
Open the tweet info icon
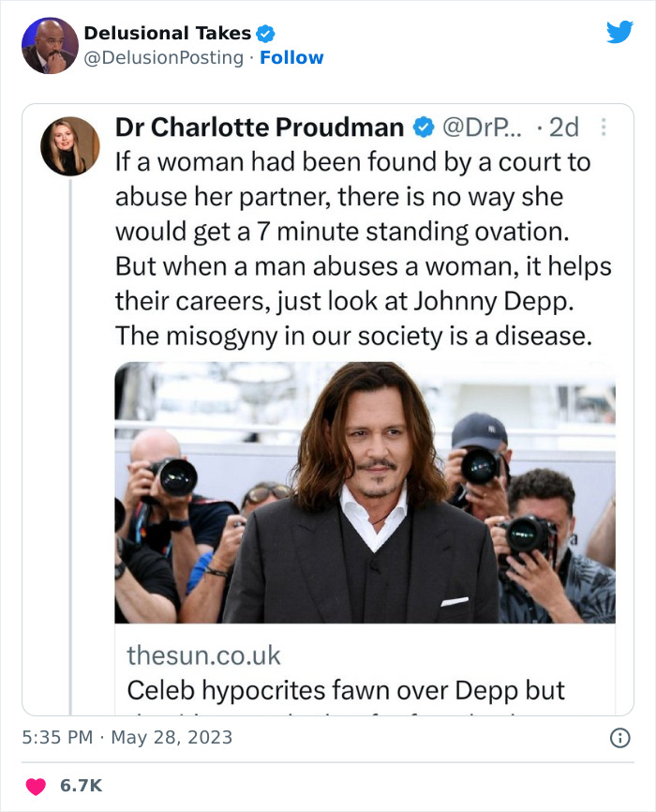tap(619, 738)
